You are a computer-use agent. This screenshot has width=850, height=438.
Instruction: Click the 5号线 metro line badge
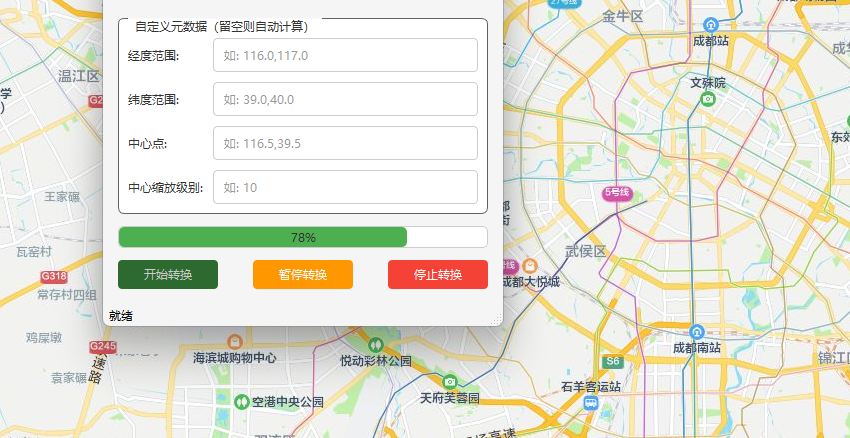[619, 192]
